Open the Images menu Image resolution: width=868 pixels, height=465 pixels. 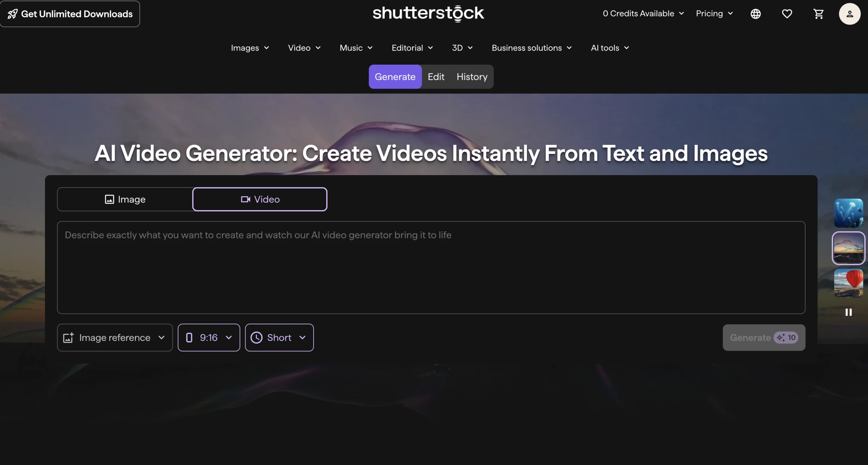[x=250, y=48]
